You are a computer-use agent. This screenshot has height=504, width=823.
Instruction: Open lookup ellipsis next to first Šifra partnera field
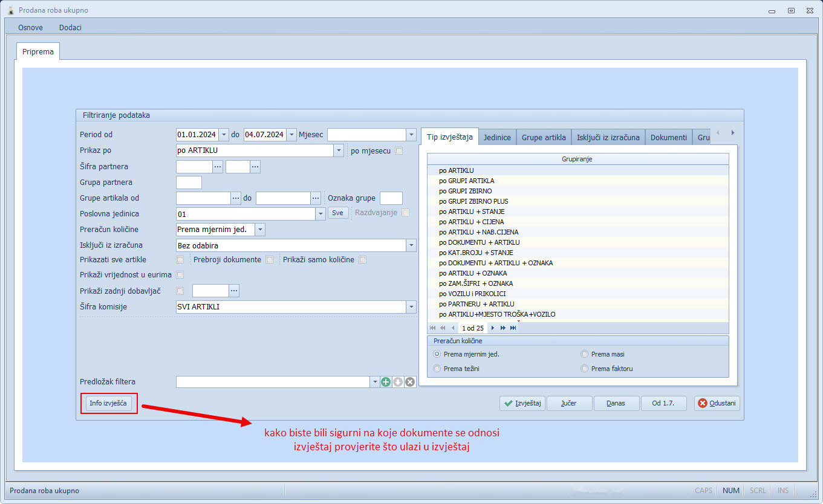[x=218, y=167]
